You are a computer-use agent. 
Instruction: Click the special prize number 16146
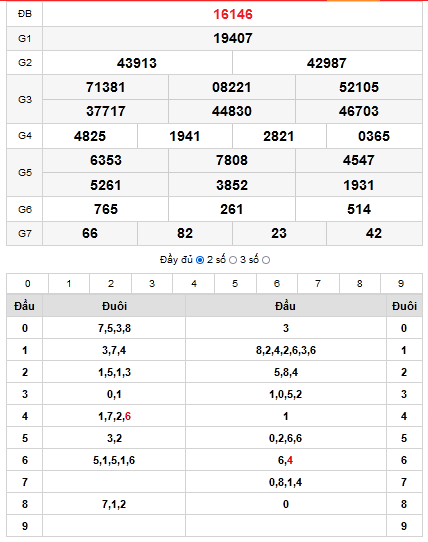point(233,14)
